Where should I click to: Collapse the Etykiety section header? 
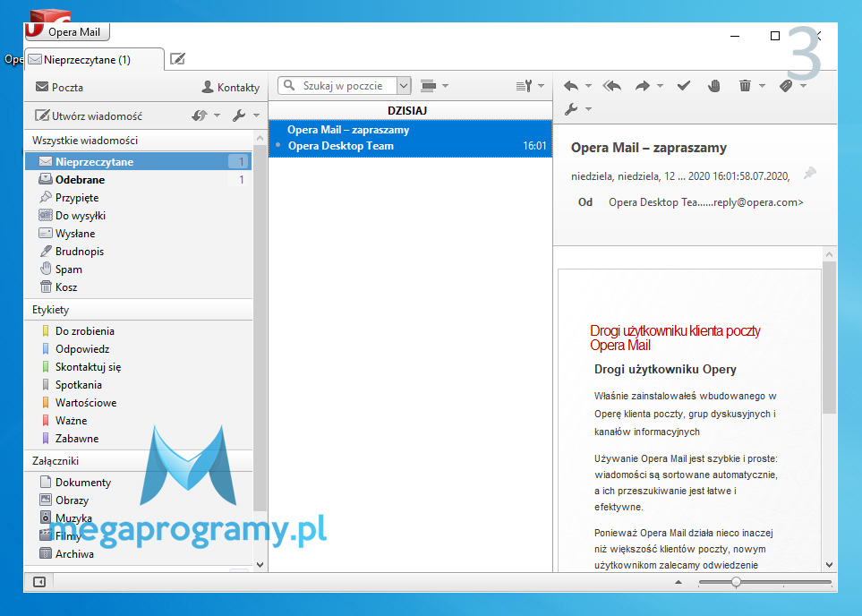point(139,310)
